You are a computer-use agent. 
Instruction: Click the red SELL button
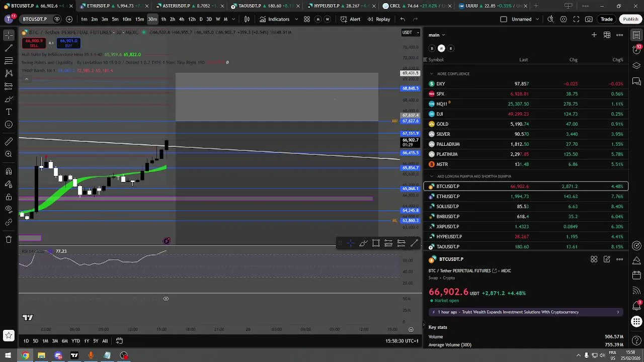[x=34, y=43]
